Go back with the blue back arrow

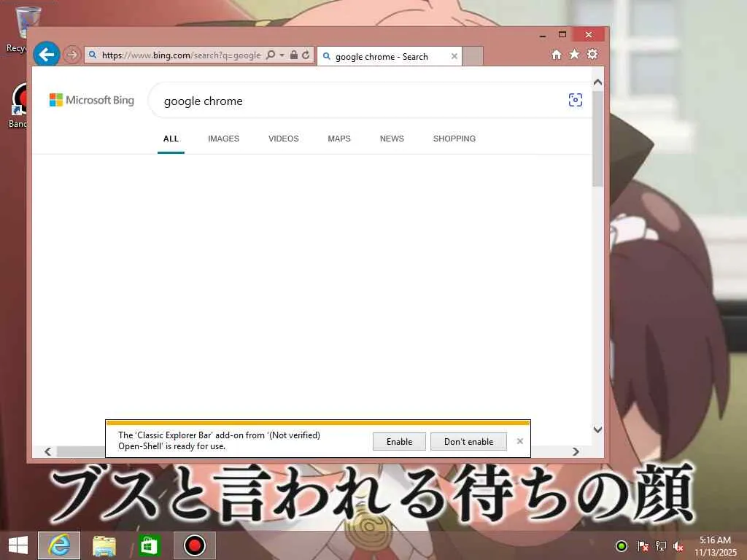(x=47, y=55)
